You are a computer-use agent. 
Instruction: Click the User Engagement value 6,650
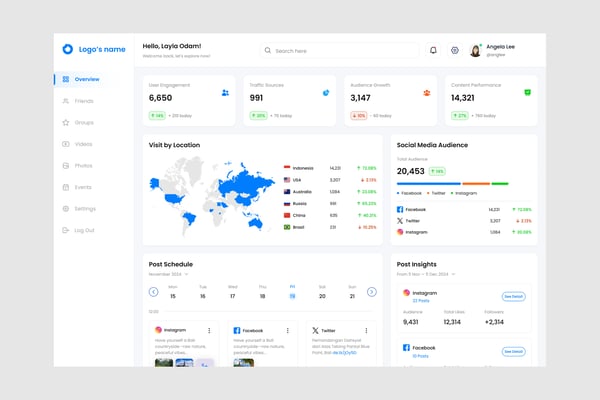pyautogui.click(x=160, y=98)
